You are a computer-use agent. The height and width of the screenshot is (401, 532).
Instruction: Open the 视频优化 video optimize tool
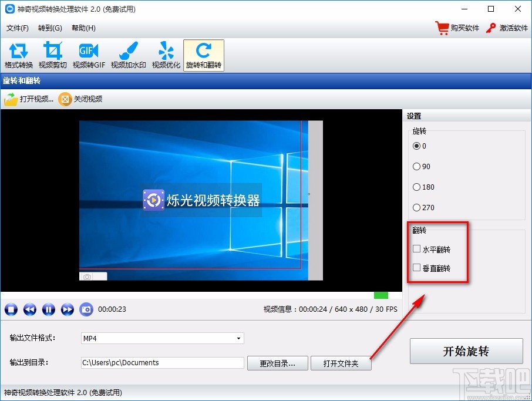tap(166, 55)
